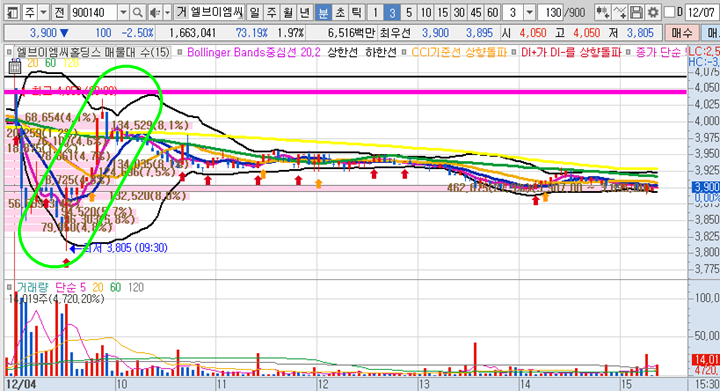720x391 pixels.
Task: Click the square marker before DI+가 label
Action: point(514,52)
